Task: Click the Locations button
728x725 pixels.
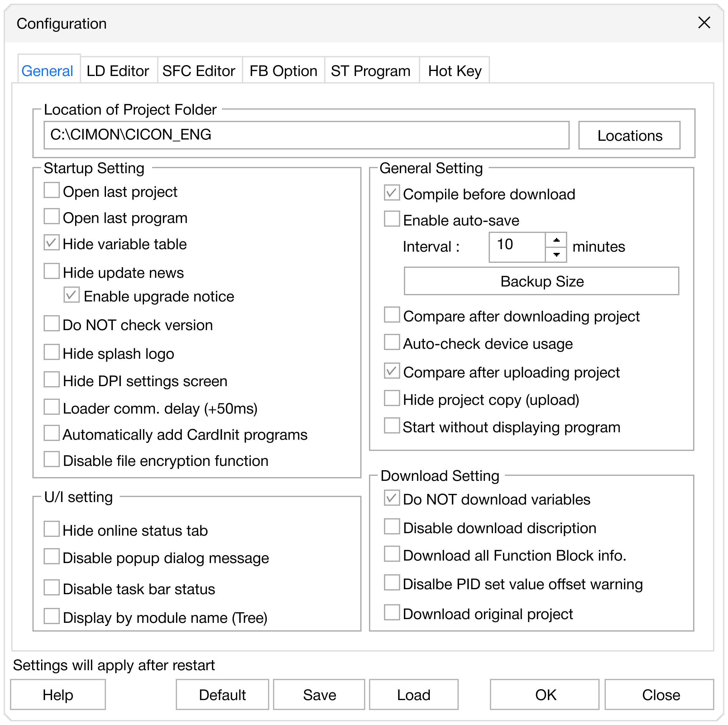Action: click(629, 135)
